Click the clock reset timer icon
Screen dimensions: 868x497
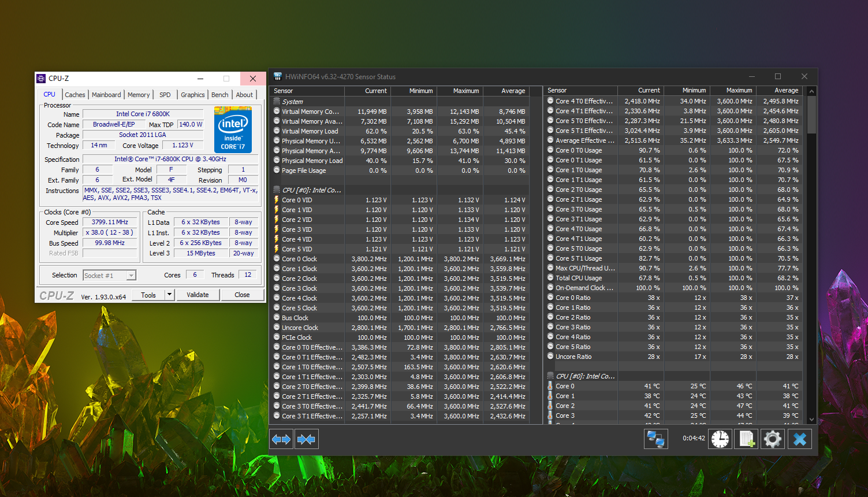pyautogui.click(x=720, y=439)
